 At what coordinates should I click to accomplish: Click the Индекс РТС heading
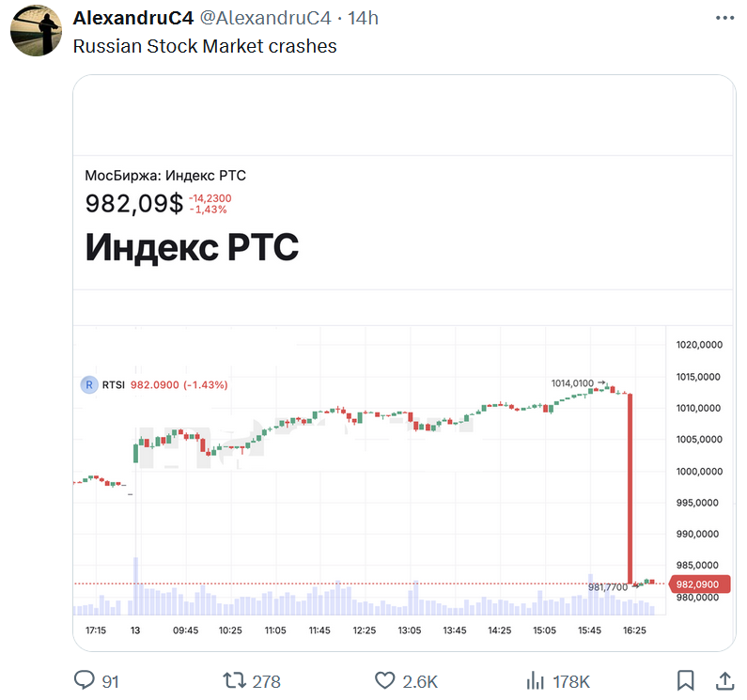coord(192,247)
